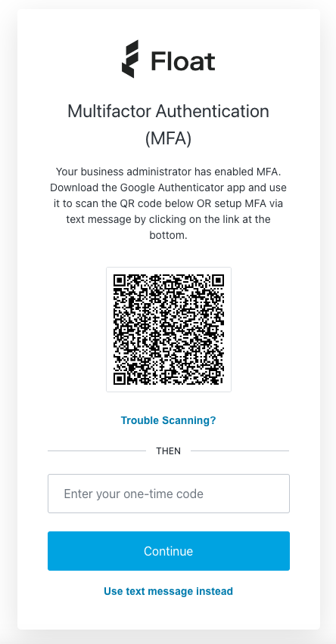This screenshot has width=336, height=644.
Task: Click the divider line left of THEN
Action: click(97, 451)
